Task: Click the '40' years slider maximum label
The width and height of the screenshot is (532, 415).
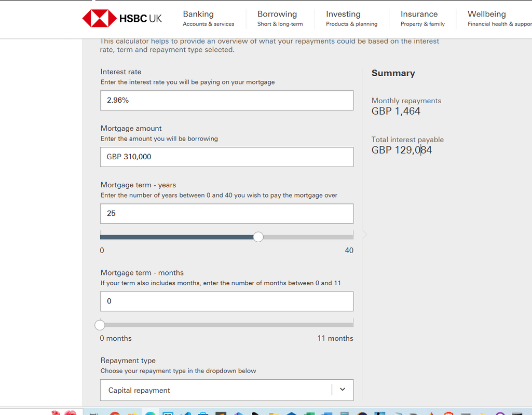Action: pos(349,251)
